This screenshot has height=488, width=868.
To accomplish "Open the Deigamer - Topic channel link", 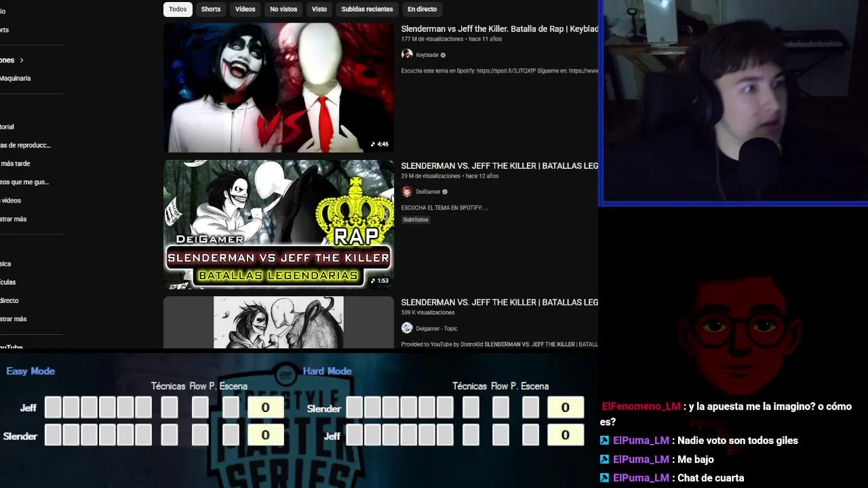I will pyautogui.click(x=437, y=329).
